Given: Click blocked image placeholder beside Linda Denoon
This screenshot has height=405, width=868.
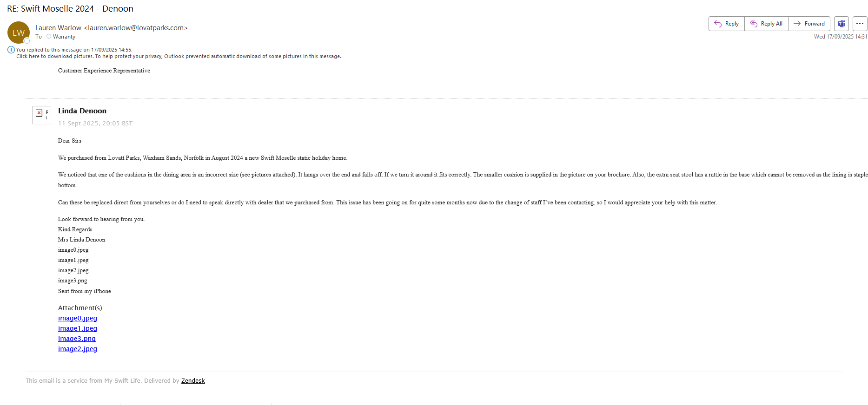Looking at the screenshot, I should pos(40,113).
